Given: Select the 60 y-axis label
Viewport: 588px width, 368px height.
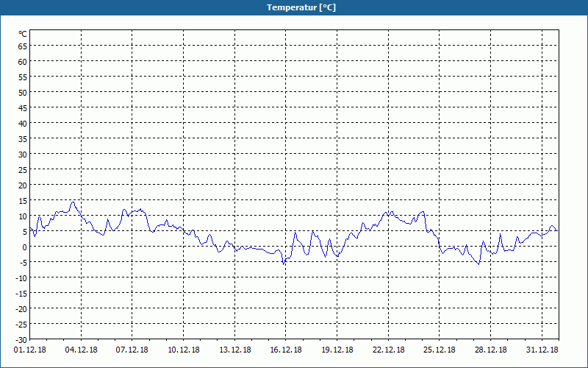Looking at the screenshot, I should (23, 62).
